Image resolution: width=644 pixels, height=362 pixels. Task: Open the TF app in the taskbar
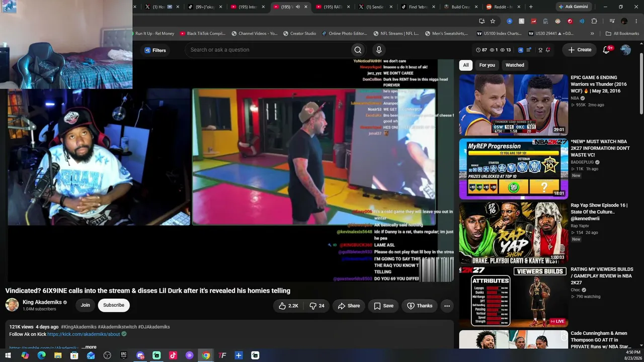coord(222,355)
